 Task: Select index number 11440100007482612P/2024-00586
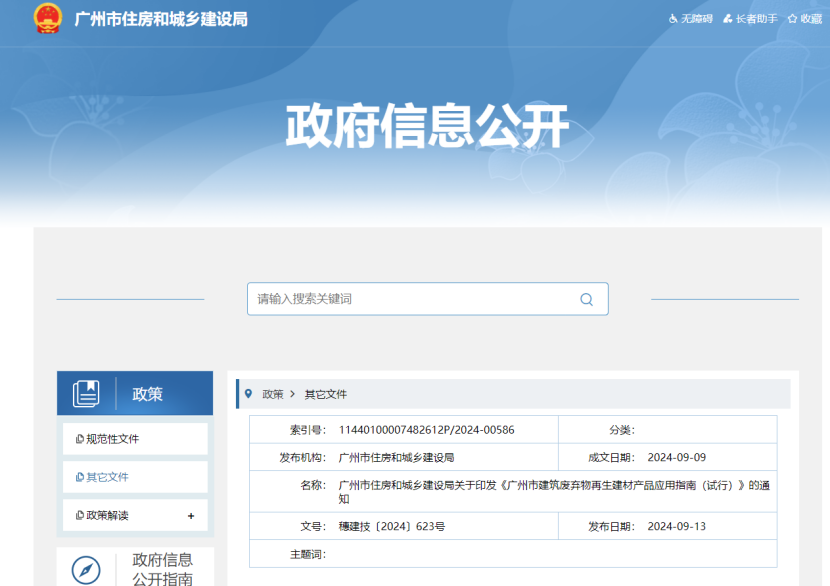pyautogui.click(x=426, y=430)
